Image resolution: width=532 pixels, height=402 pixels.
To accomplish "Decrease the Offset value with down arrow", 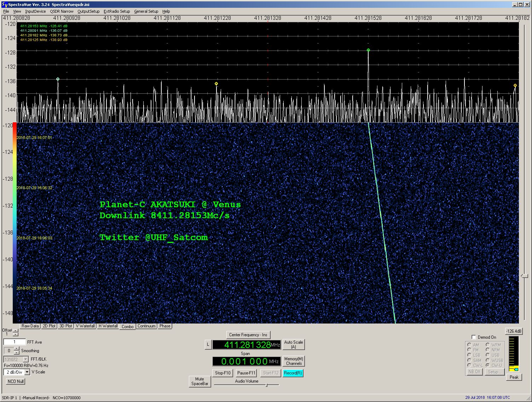I will [x=15, y=334].
